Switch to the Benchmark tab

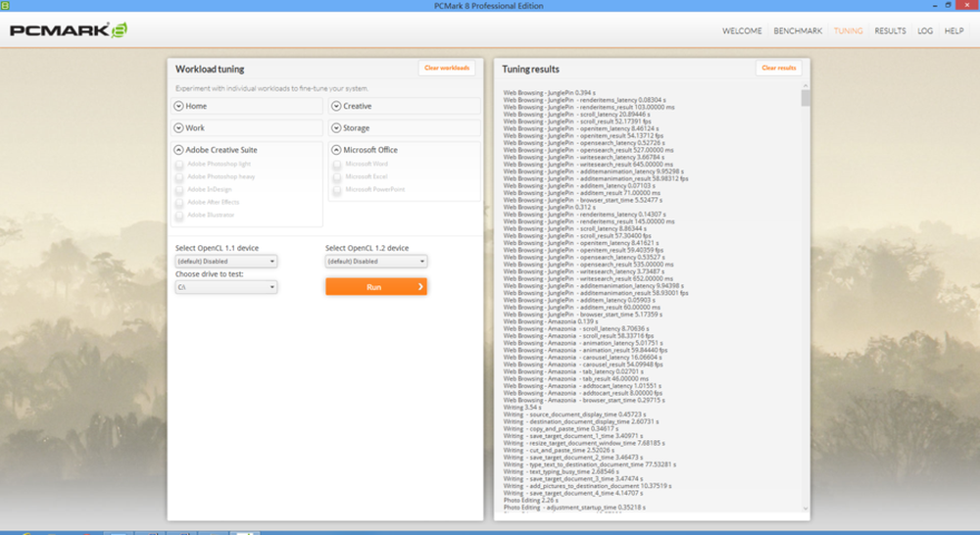click(x=798, y=30)
